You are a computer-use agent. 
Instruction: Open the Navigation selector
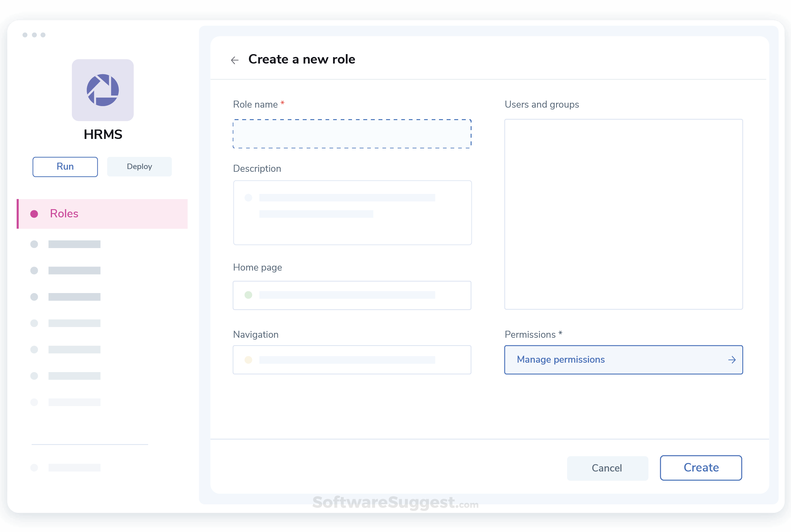352,360
